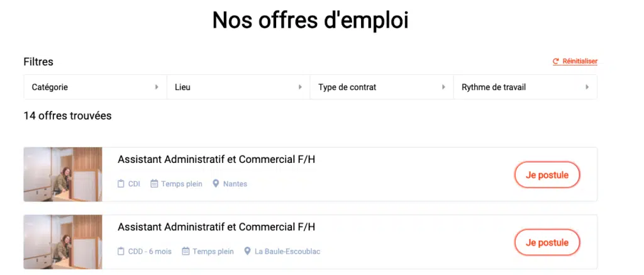Open the first Assistant Administratif et Commercial title

pyautogui.click(x=216, y=159)
